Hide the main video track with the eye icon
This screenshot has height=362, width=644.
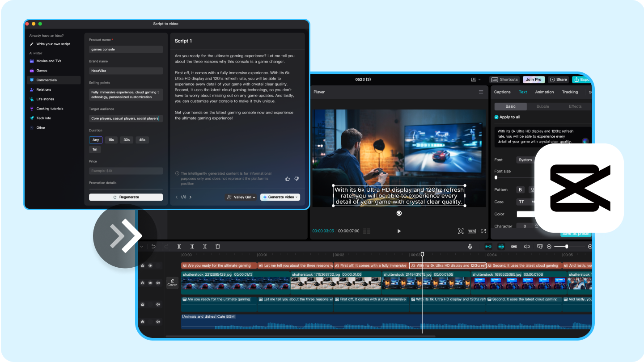click(x=150, y=282)
